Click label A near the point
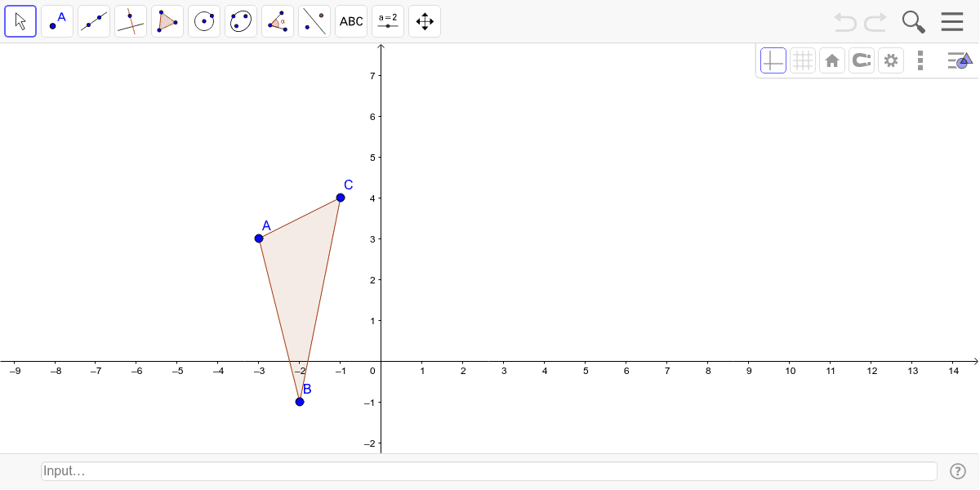The width and height of the screenshot is (980, 490). coord(266,225)
